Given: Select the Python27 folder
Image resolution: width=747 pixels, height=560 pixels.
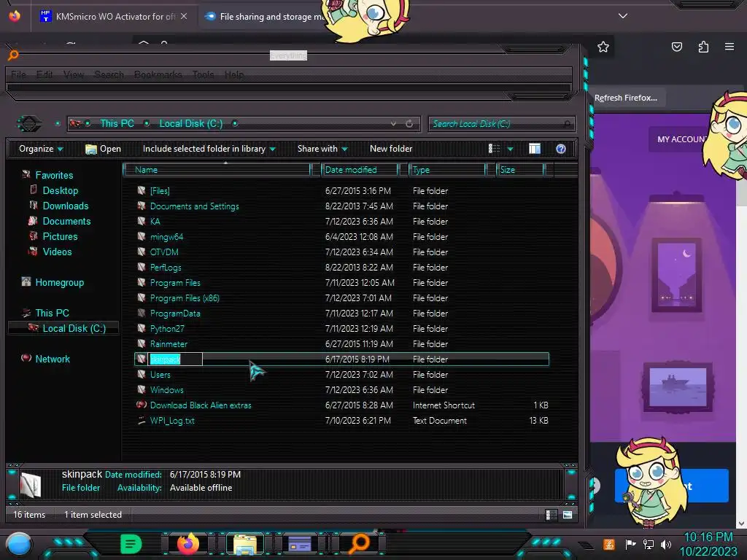Looking at the screenshot, I should pyautogui.click(x=167, y=329).
